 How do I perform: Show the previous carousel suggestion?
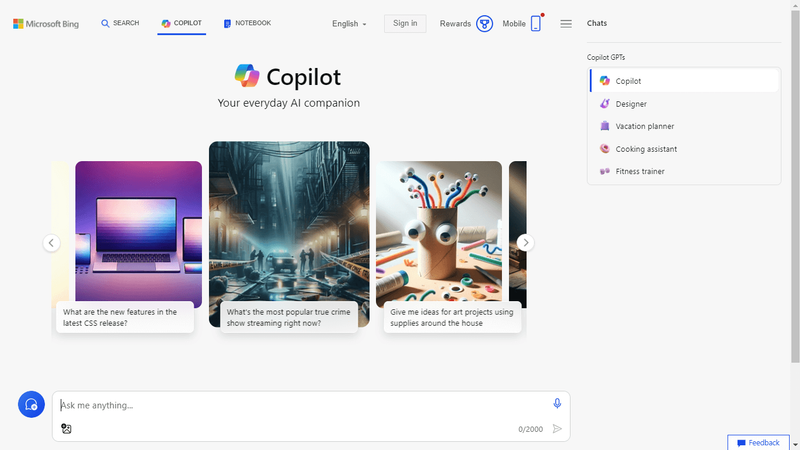(51, 243)
